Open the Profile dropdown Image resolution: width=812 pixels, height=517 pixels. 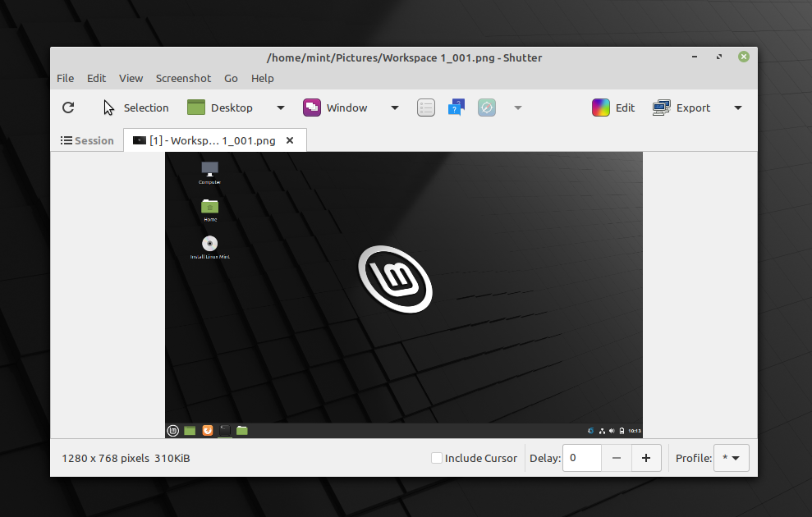point(732,458)
